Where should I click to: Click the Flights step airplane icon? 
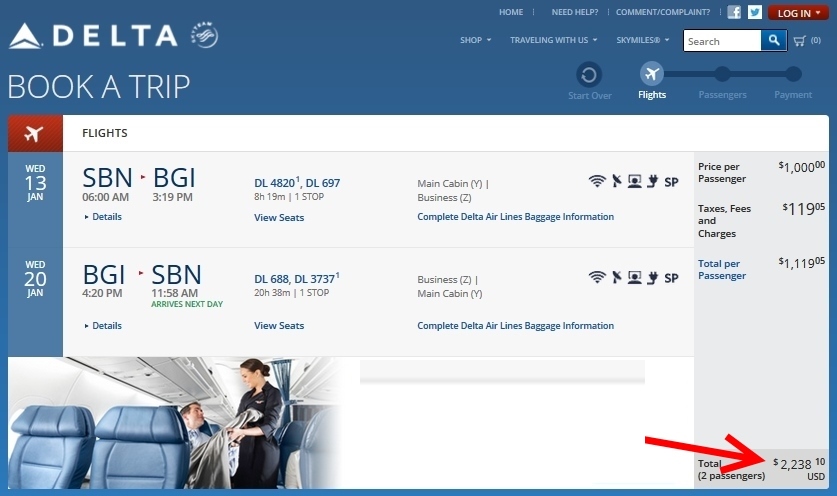pos(652,74)
